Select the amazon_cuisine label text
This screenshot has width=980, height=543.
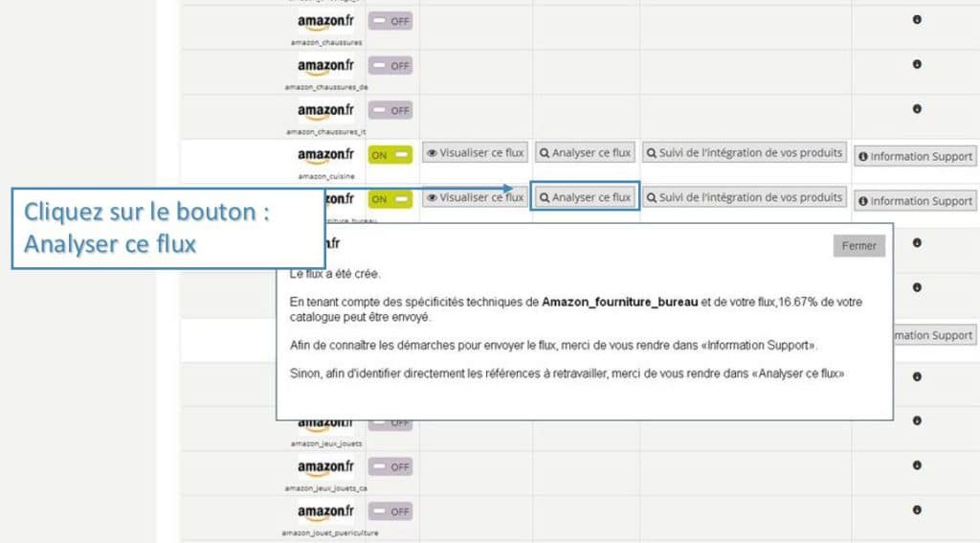(x=326, y=176)
